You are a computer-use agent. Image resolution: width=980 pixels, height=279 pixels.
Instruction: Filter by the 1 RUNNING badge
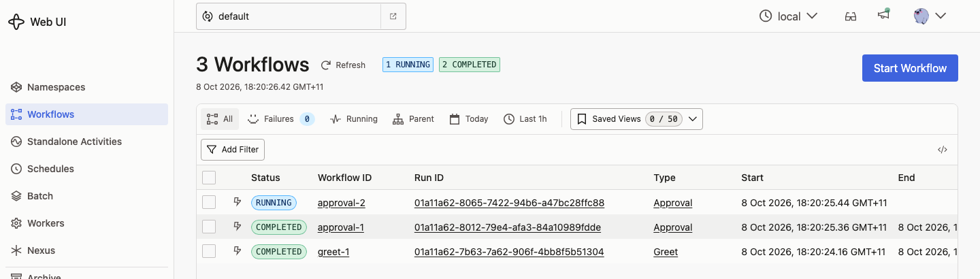click(x=408, y=65)
